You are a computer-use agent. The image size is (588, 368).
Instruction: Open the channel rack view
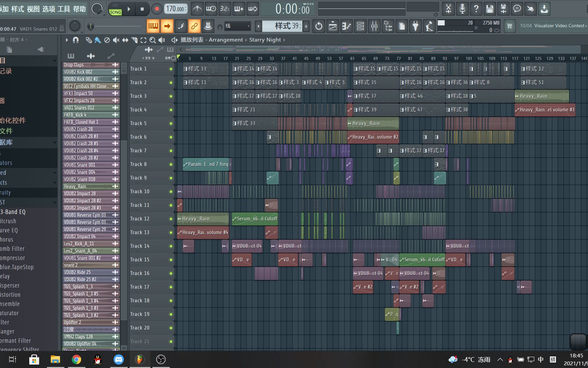pyautogui.click(x=360, y=26)
